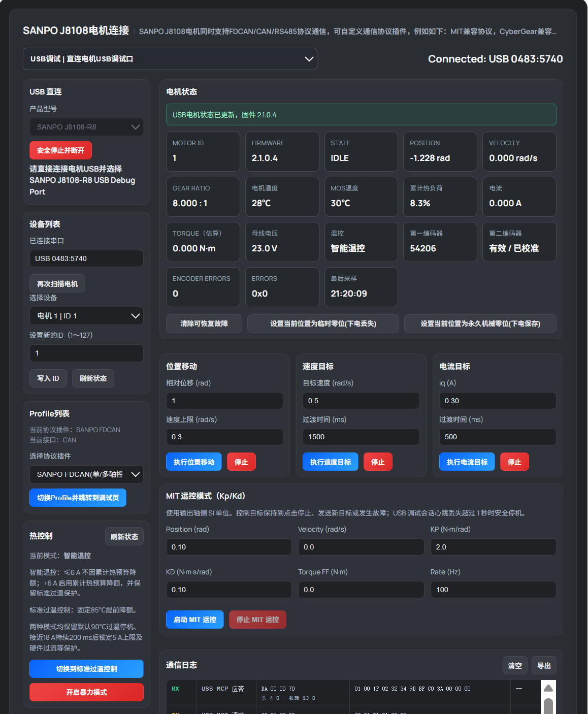This screenshot has height=714, width=588.
Task: Click 切换到标准过温控制 button
Action: click(86, 669)
